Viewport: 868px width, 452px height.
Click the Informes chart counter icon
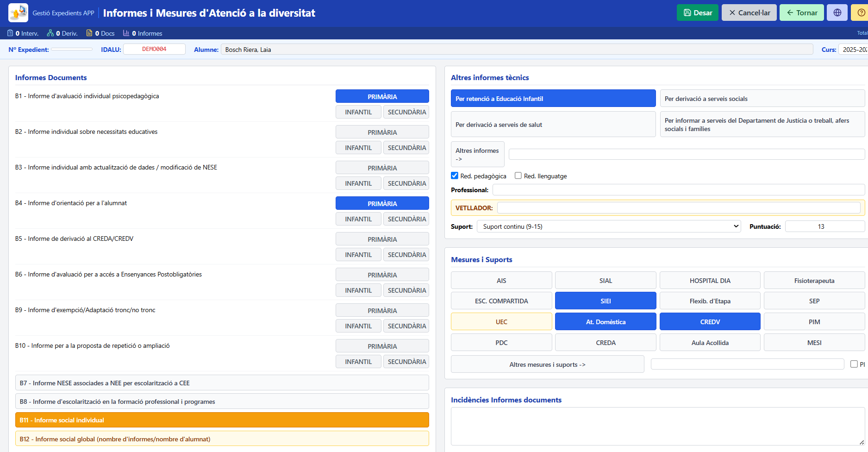pyautogui.click(x=126, y=33)
